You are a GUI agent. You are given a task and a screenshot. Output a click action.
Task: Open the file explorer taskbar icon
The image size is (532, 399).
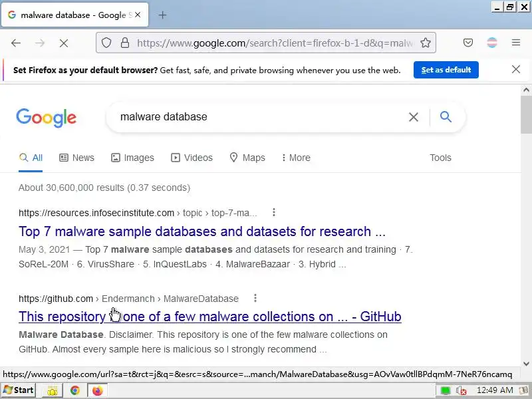click(x=53, y=390)
